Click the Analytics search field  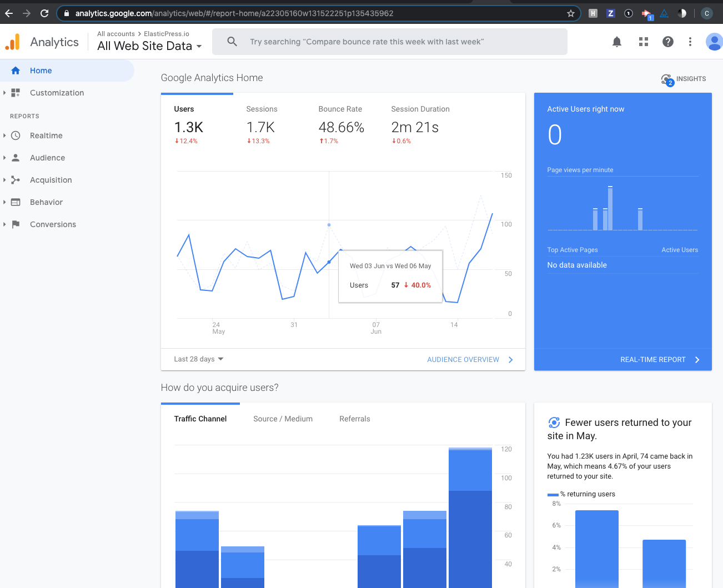(390, 42)
